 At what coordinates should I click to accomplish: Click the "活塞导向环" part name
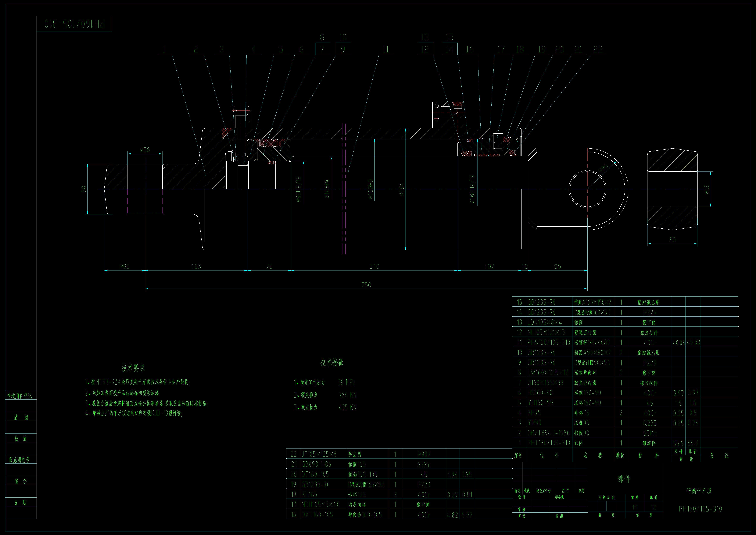pyautogui.click(x=585, y=373)
